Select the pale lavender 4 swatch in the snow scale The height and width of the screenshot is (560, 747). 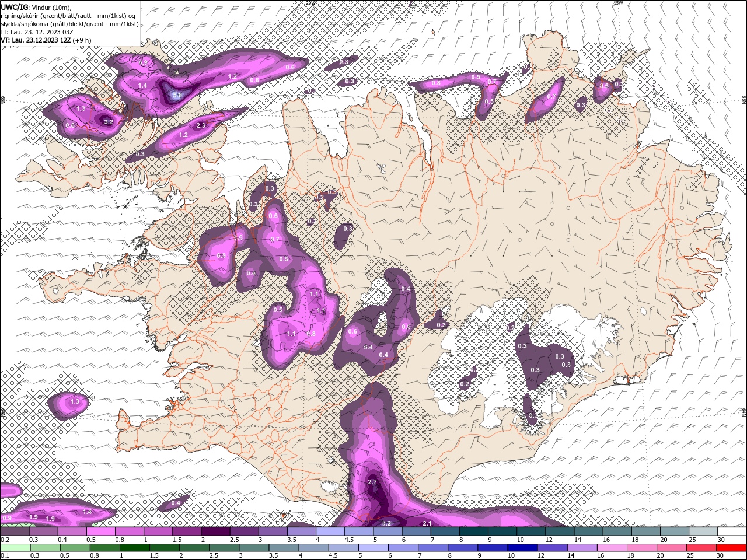pyautogui.click(x=330, y=531)
